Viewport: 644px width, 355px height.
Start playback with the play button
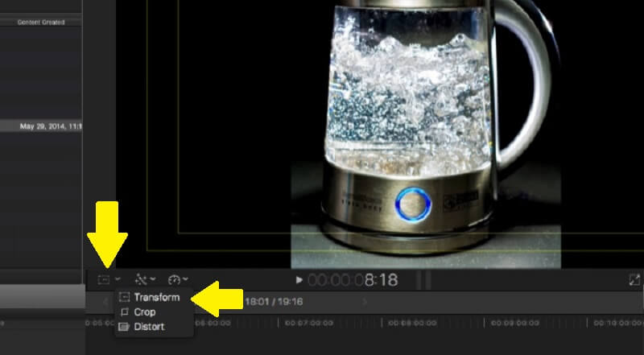click(x=299, y=280)
